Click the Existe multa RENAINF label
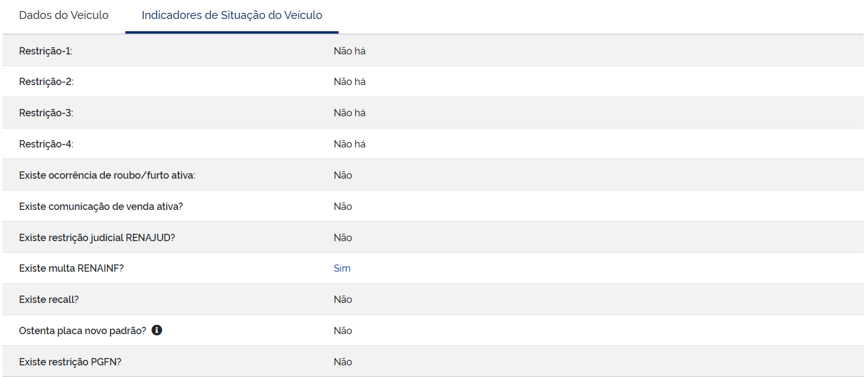The width and height of the screenshot is (868, 377). [x=72, y=268]
